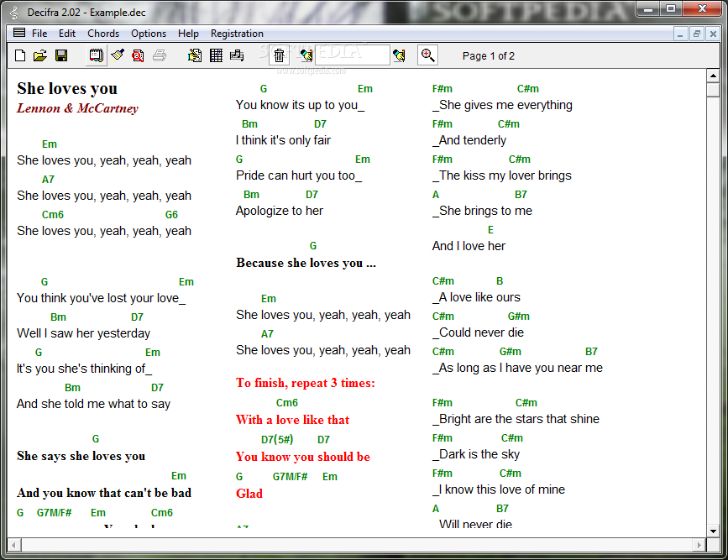Click lyric 'And I love her'
The image size is (728, 560).
(469, 246)
